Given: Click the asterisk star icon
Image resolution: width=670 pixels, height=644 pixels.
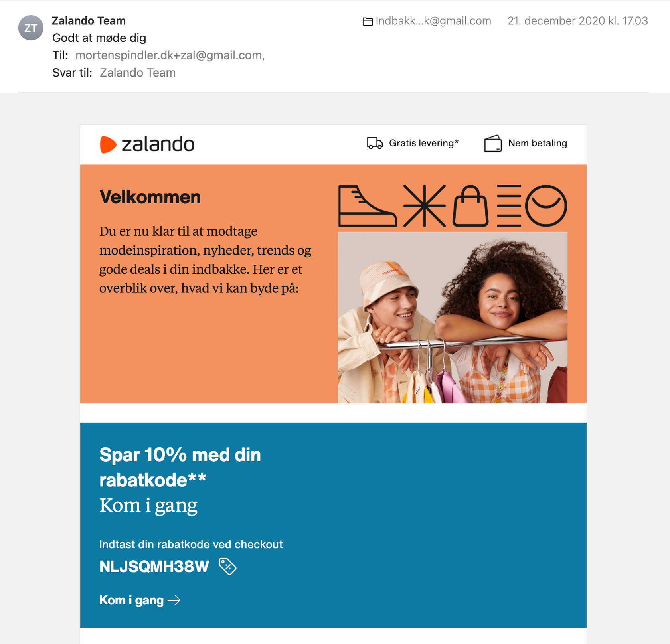Looking at the screenshot, I should [x=424, y=206].
